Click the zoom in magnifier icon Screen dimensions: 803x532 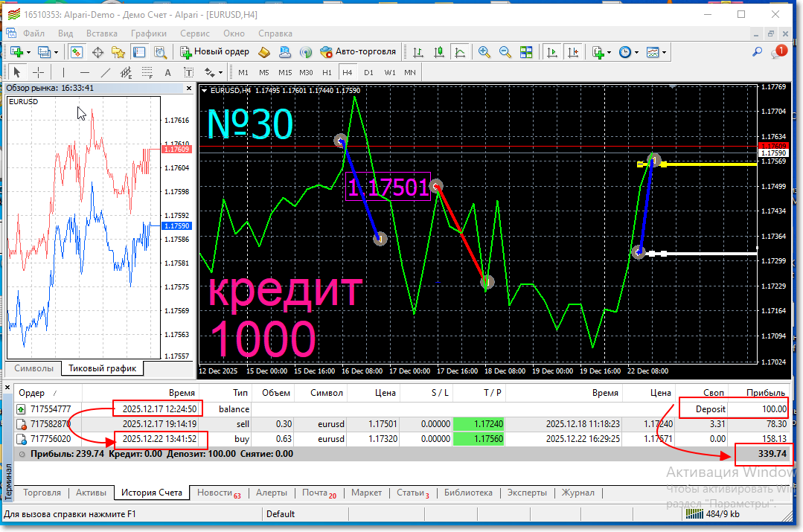[x=484, y=52]
